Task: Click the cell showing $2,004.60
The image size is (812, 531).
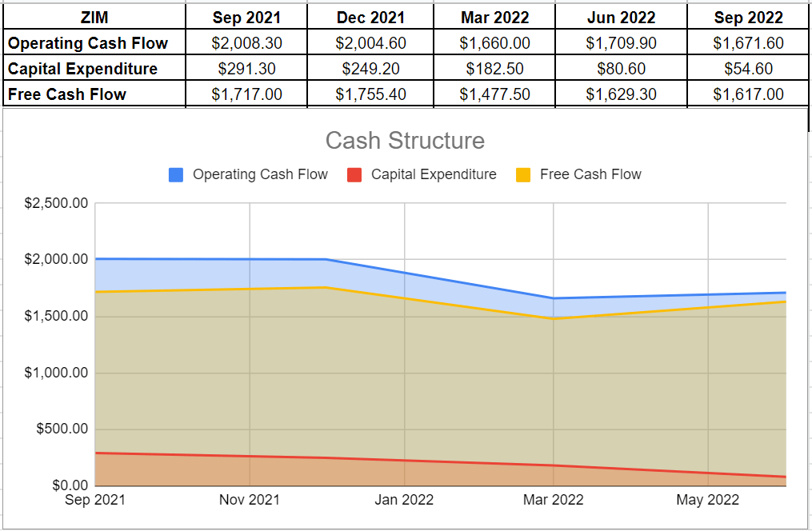Action: 370,42
